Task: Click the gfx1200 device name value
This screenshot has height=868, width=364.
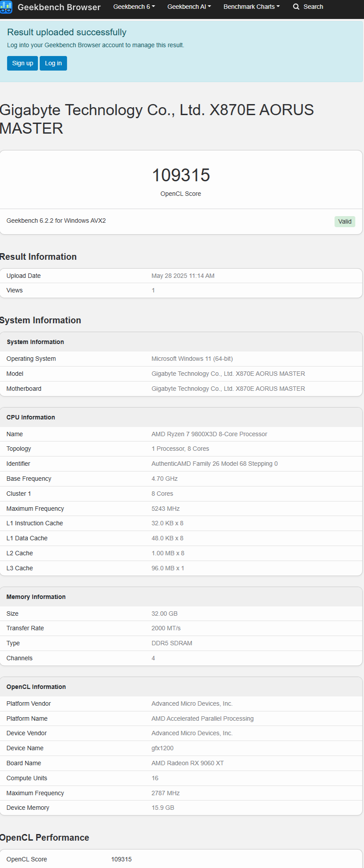Action: click(x=163, y=748)
